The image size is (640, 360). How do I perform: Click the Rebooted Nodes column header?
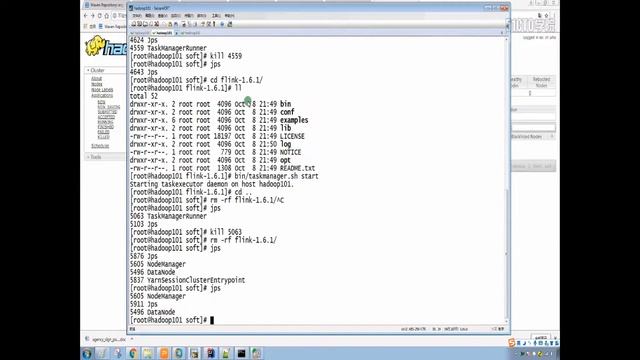(x=541, y=82)
